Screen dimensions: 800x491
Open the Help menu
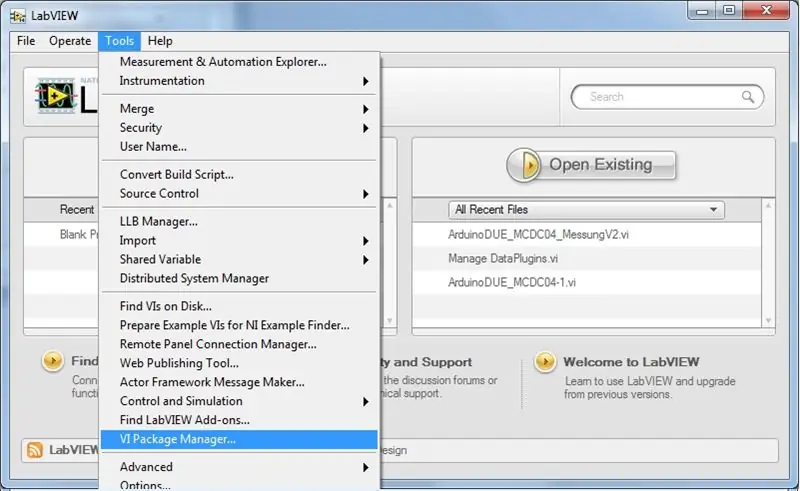(x=160, y=41)
